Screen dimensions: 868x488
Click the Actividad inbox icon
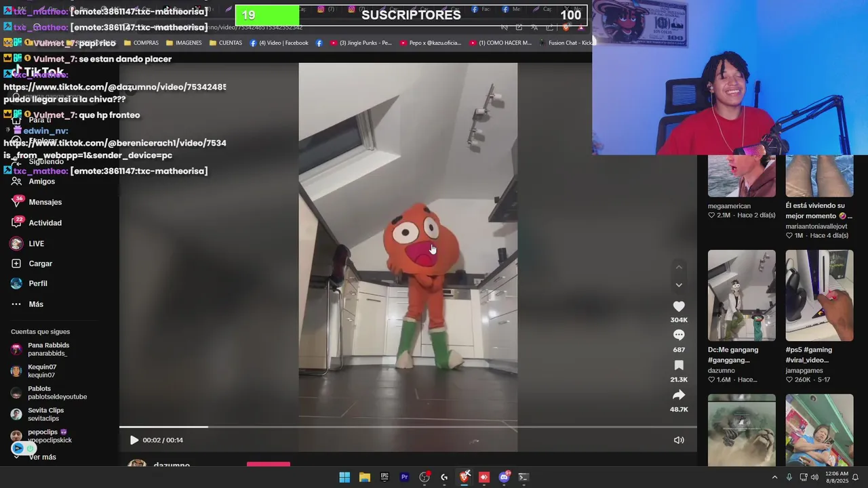pos(17,222)
